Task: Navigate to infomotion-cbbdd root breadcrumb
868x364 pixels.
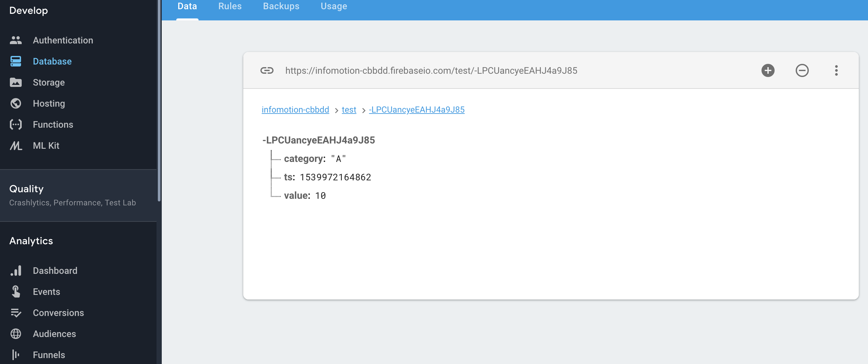Action: (295, 109)
